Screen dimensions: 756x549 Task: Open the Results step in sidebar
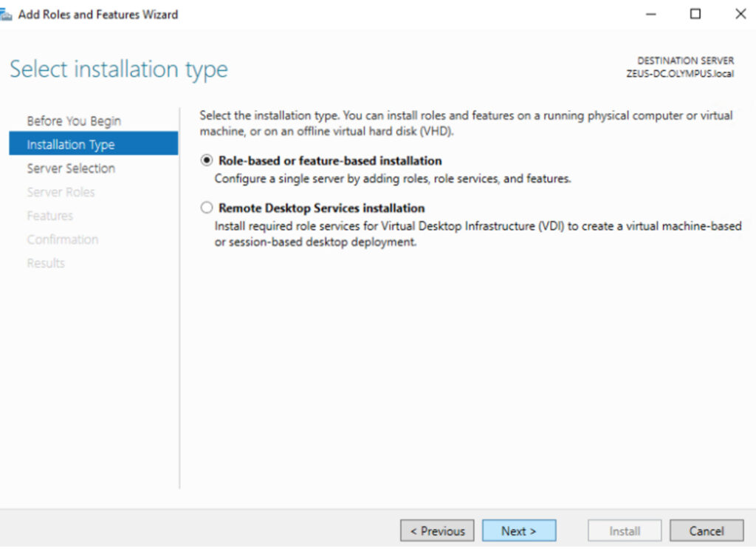tap(46, 263)
